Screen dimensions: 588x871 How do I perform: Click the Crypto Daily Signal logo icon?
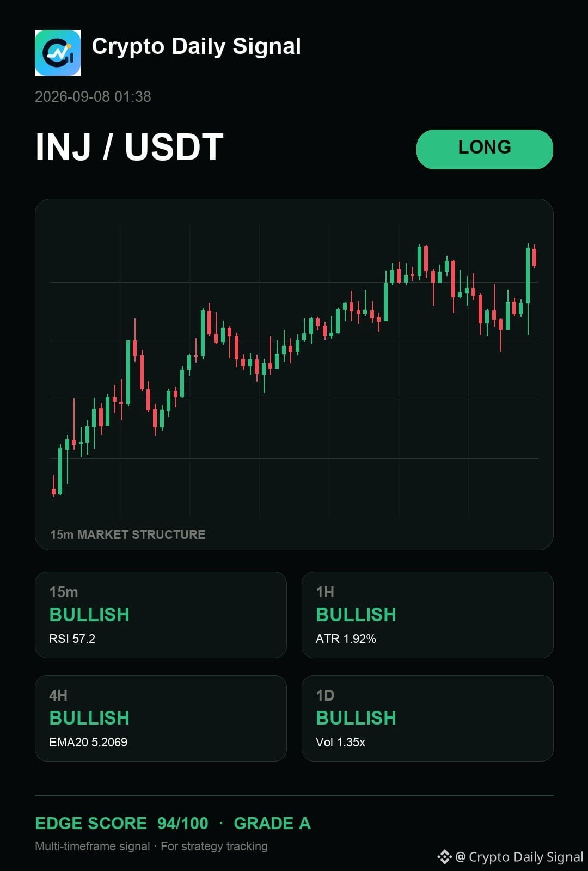pyautogui.click(x=58, y=53)
